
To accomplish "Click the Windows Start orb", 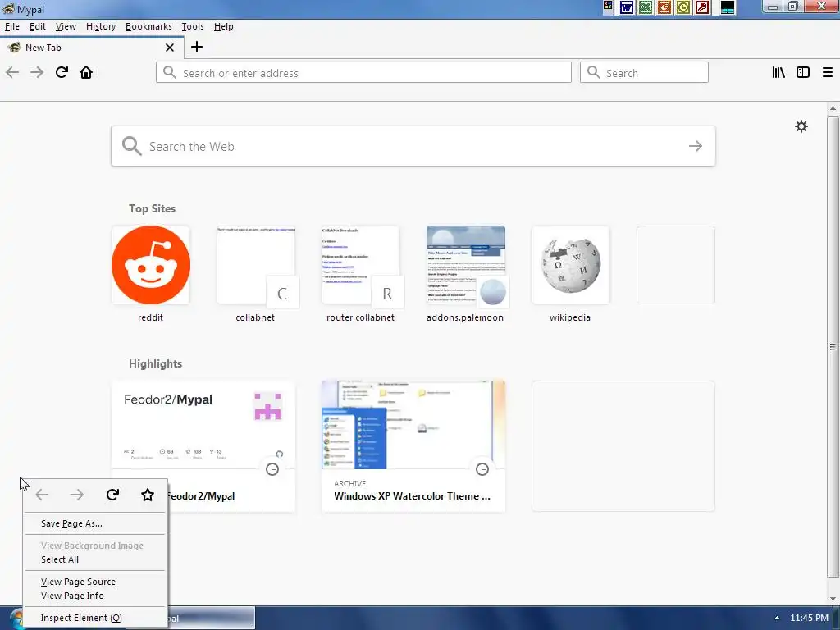I will (15, 619).
